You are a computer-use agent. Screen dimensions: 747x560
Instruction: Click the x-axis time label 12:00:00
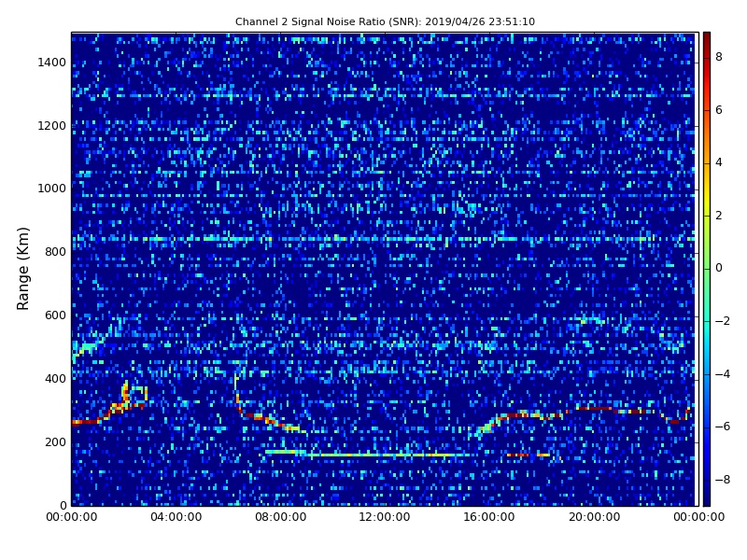pyautogui.click(x=385, y=517)
